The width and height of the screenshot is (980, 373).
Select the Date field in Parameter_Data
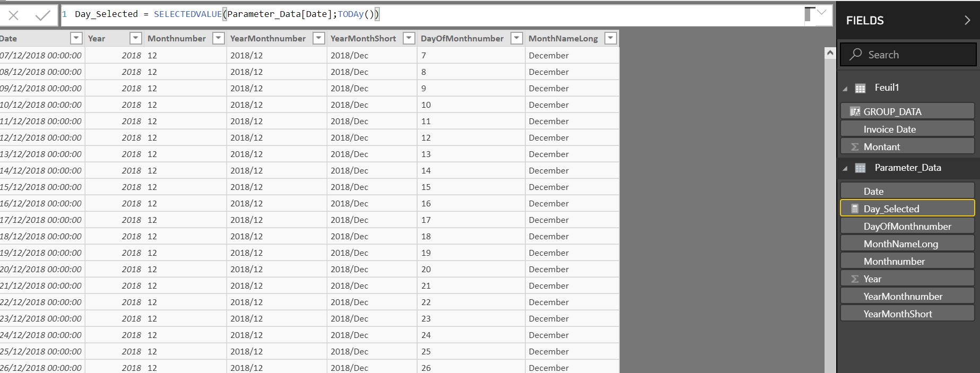(907, 191)
